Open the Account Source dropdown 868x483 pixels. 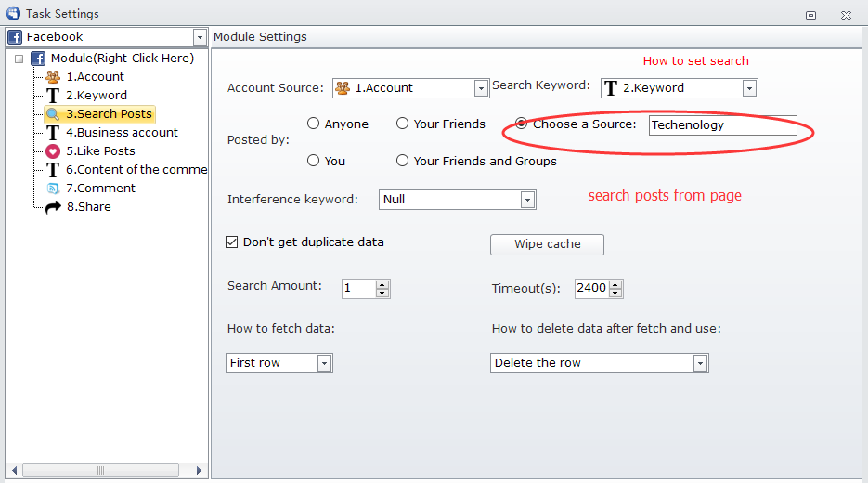(481, 88)
